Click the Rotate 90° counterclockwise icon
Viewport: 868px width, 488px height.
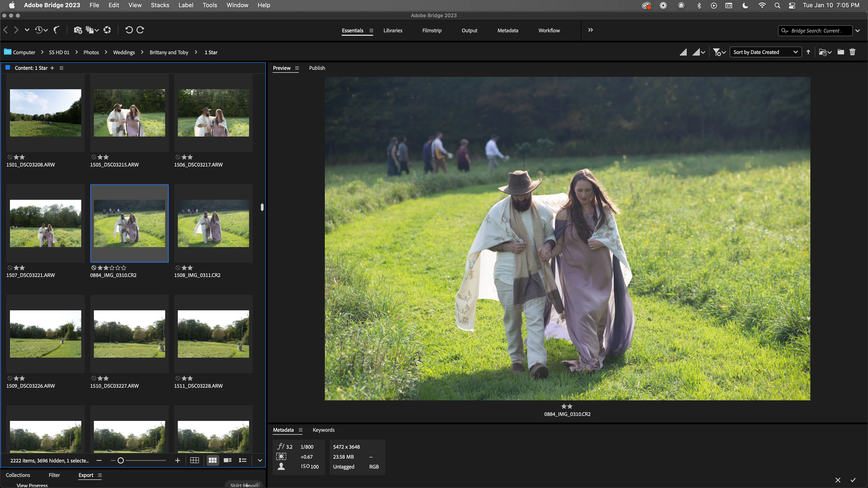(129, 30)
